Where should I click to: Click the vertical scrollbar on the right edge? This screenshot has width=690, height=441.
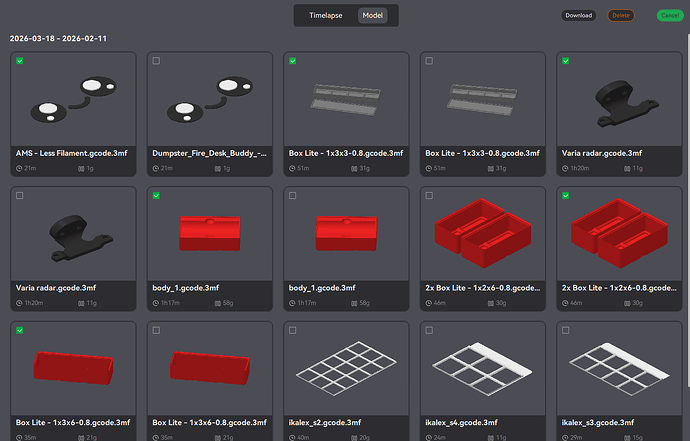point(688,211)
